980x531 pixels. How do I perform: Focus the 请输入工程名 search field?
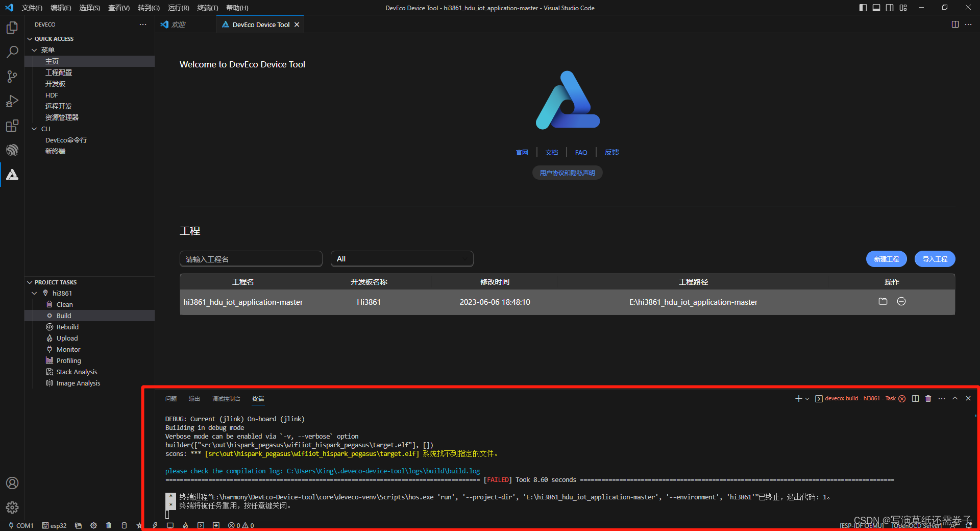pos(251,259)
